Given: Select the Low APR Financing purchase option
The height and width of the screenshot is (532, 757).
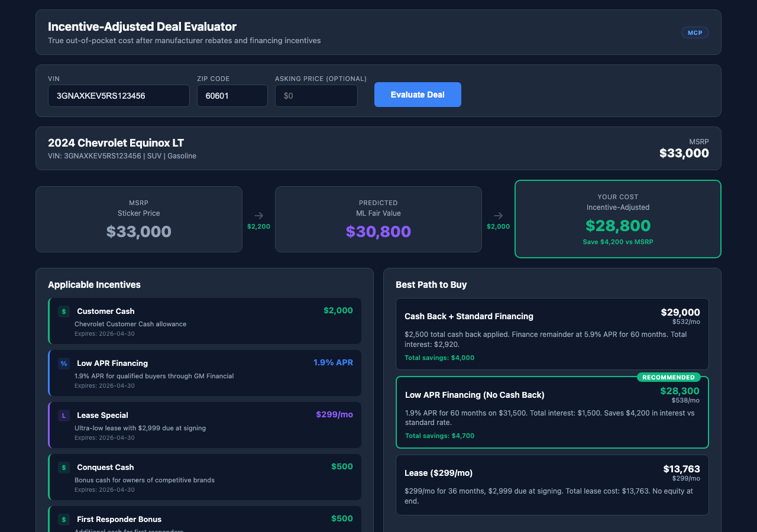Looking at the screenshot, I should (x=552, y=412).
